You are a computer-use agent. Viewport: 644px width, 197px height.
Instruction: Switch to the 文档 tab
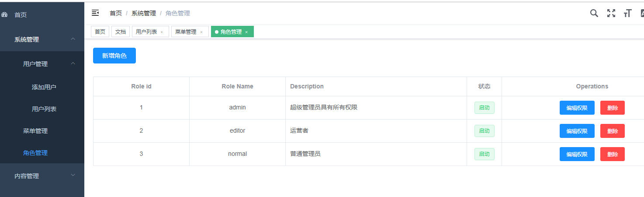coord(121,32)
